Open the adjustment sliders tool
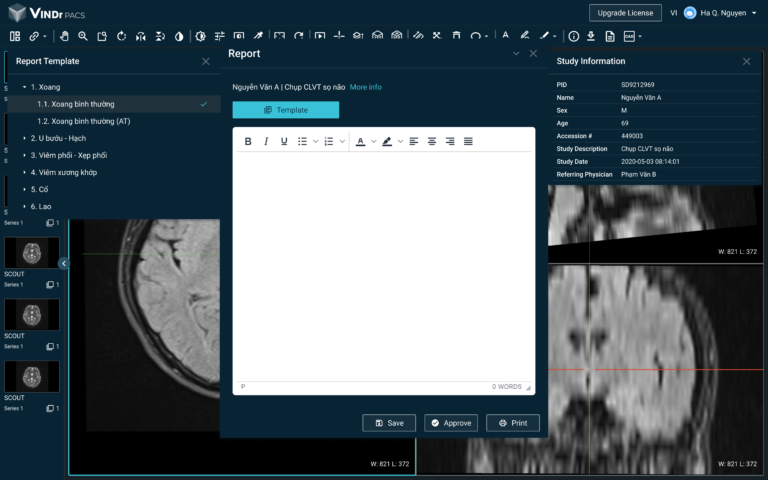This screenshot has width=768, height=480. tap(219, 36)
